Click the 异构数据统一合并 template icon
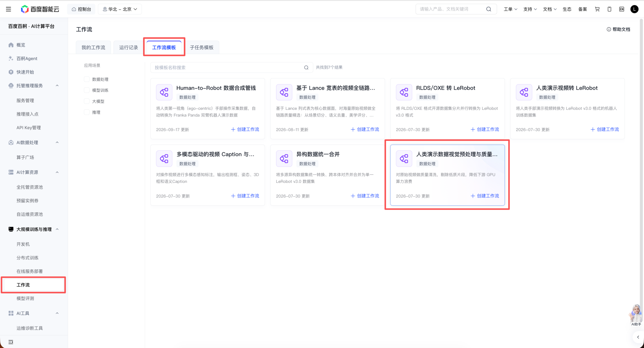Image resolution: width=644 pixels, height=348 pixels. (x=284, y=159)
